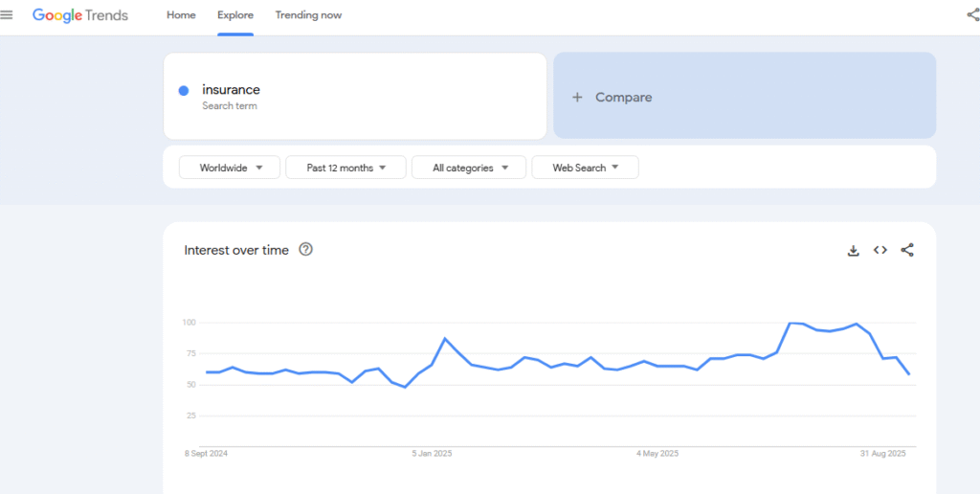Open the hamburger main menu
Image resolution: width=980 pixels, height=494 pixels.
coord(8,14)
